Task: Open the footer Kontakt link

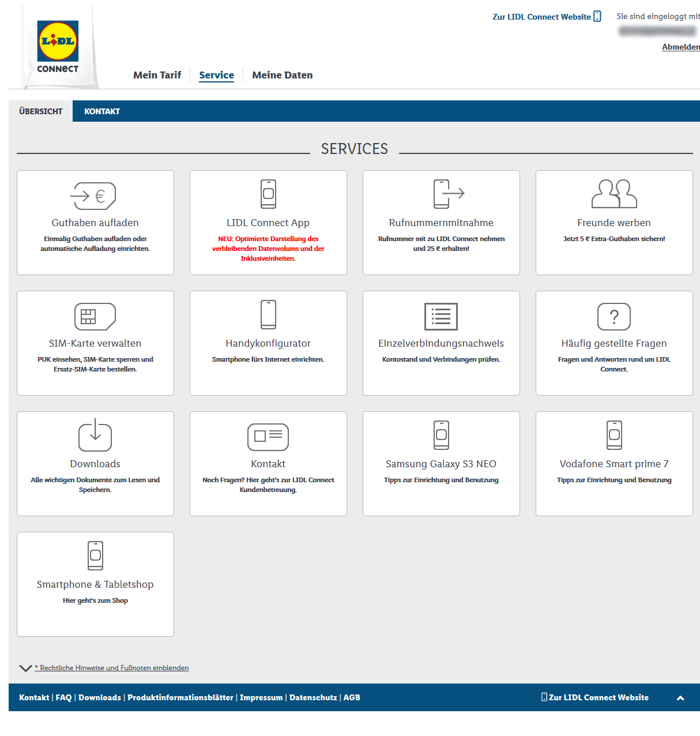Action: point(34,697)
